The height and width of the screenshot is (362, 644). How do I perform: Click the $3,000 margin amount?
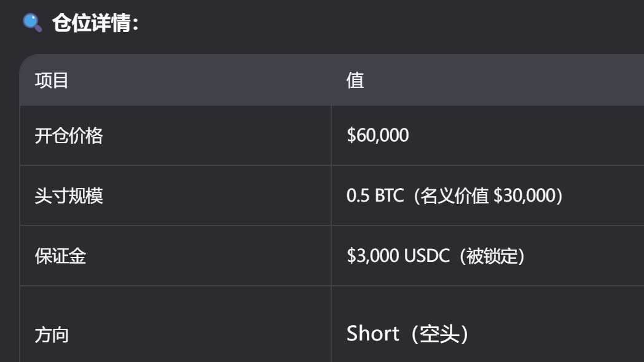tap(372, 256)
